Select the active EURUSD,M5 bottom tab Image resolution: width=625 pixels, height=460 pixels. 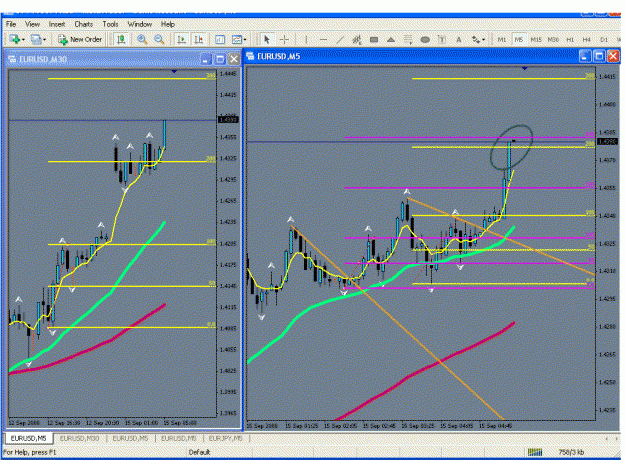click(28, 438)
